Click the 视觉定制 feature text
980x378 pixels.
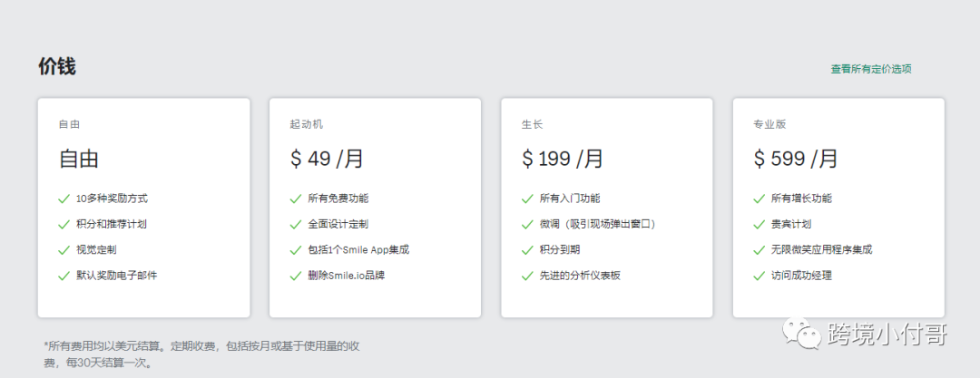pyautogui.click(x=96, y=249)
